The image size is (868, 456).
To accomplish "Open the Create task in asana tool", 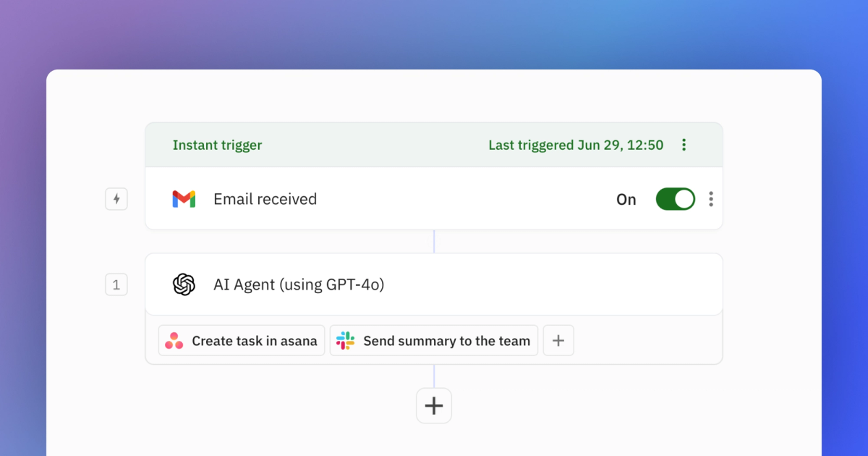I will tap(241, 340).
